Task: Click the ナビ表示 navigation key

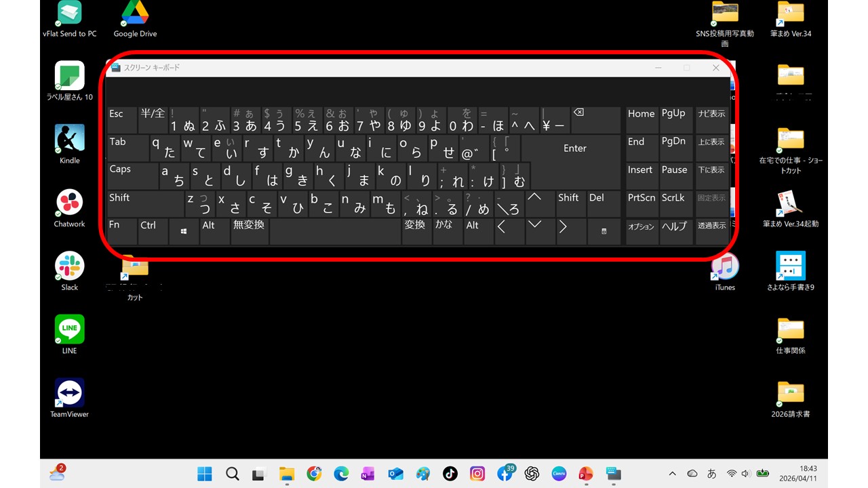Action: [x=711, y=120]
